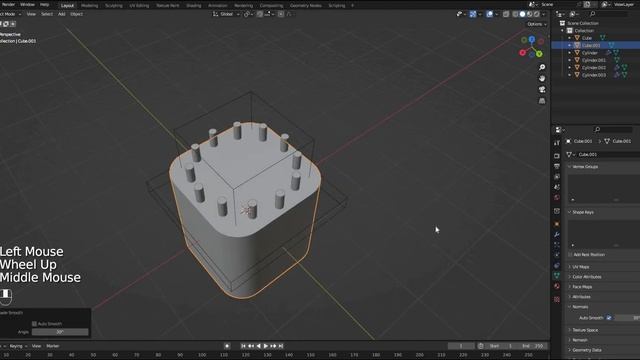Viewport: 640px width, 360px height.
Task: Click the blue Z axis on navigation gizmo
Action: click(532, 39)
